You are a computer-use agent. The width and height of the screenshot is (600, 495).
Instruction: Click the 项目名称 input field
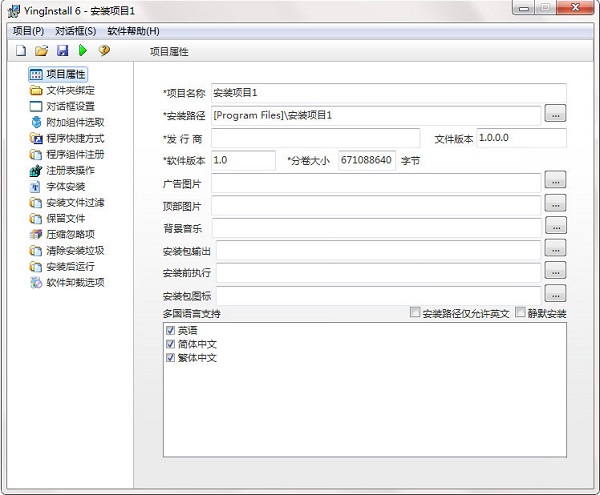pos(389,93)
